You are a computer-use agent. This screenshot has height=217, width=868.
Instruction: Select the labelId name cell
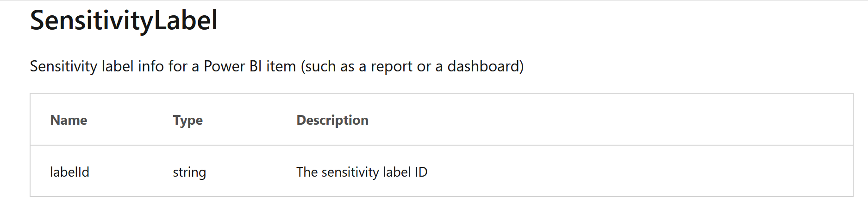pyautogui.click(x=69, y=172)
